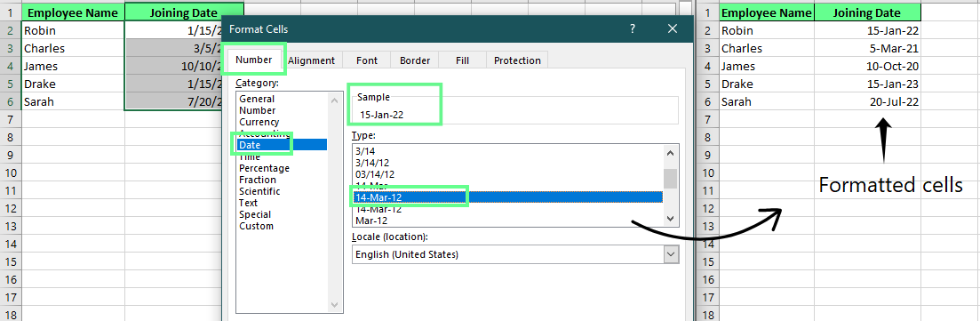Click the Type list scroll up arrow
This screenshot has height=321, width=980.
[670, 152]
